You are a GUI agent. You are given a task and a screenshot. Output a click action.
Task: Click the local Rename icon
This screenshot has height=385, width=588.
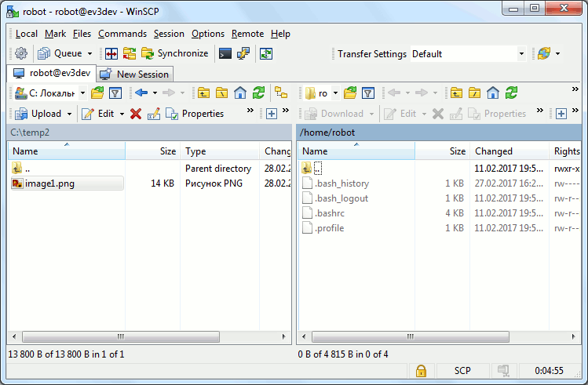pyautogui.click(x=154, y=114)
